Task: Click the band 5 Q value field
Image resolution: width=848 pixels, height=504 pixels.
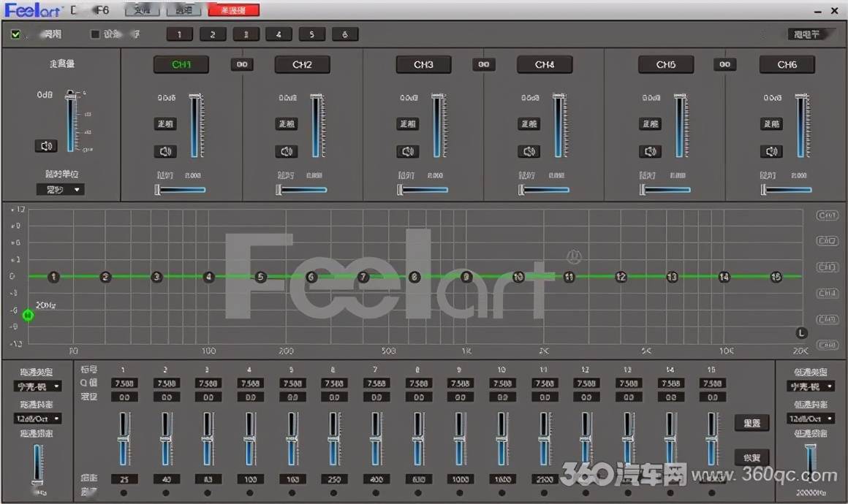Action: (292, 383)
